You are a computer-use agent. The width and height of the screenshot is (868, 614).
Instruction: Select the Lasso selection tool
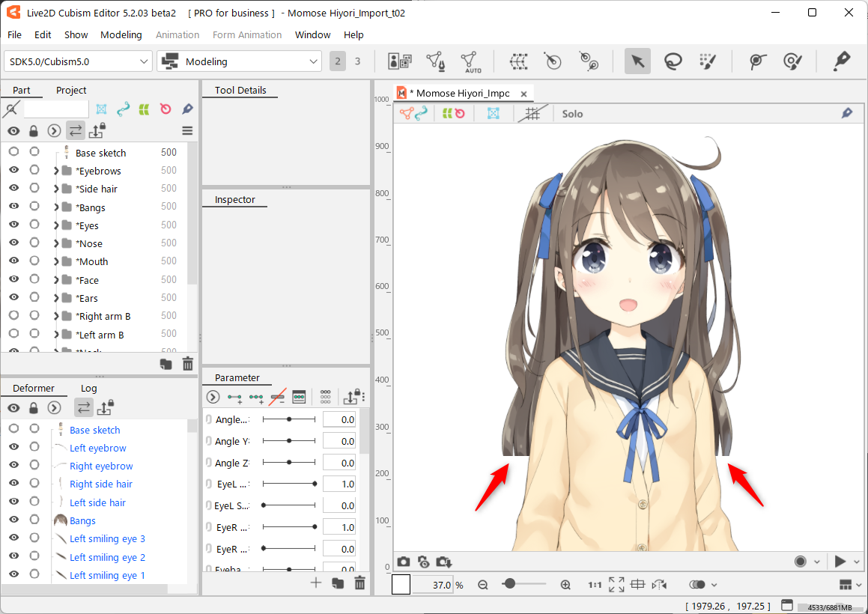pos(673,61)
